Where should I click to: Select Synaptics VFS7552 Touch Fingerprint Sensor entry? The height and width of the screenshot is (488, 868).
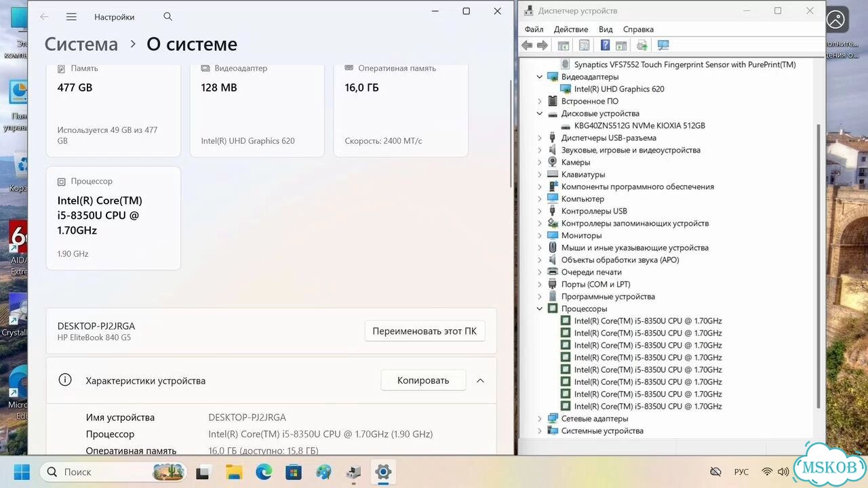[684, 64]
